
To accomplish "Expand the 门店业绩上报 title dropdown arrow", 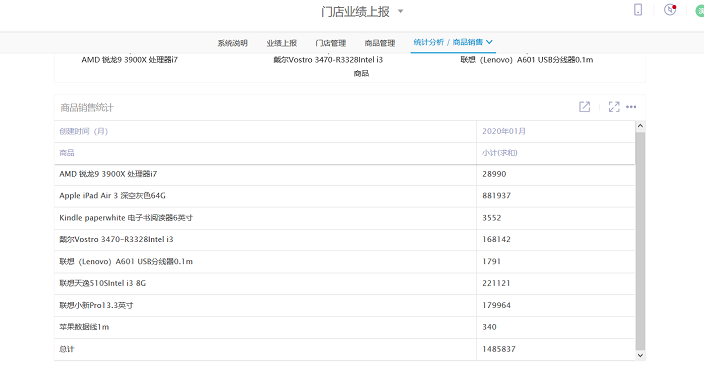I will coord(400,11).
